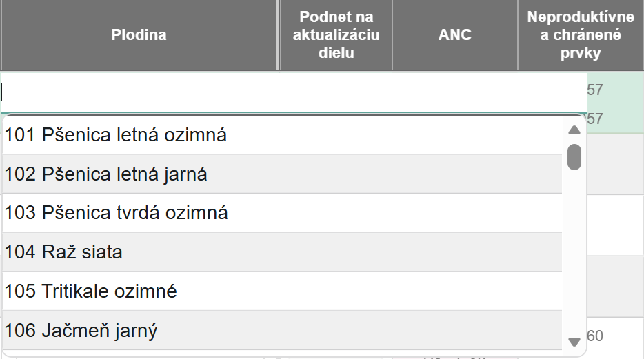Image resolution: width=644 pixels, height=359 pixels.
Task: Click the upper "57" value in green cell
Action: 595,90
